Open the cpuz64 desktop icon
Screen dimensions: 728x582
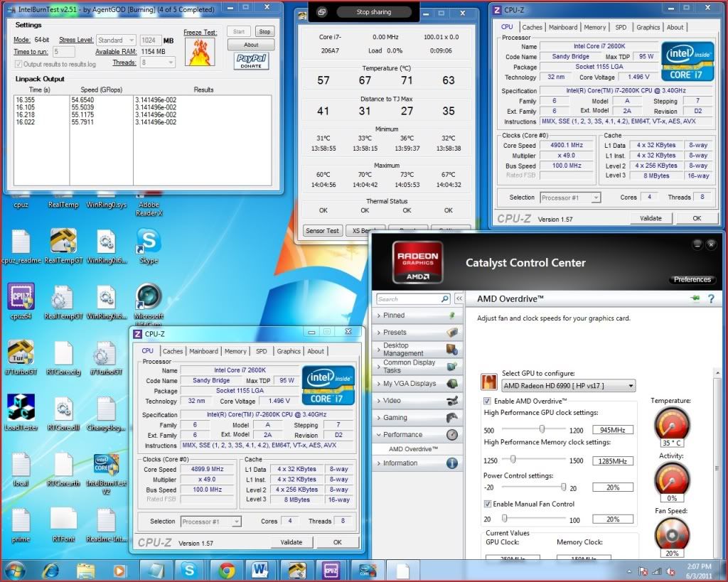[21, 302]
